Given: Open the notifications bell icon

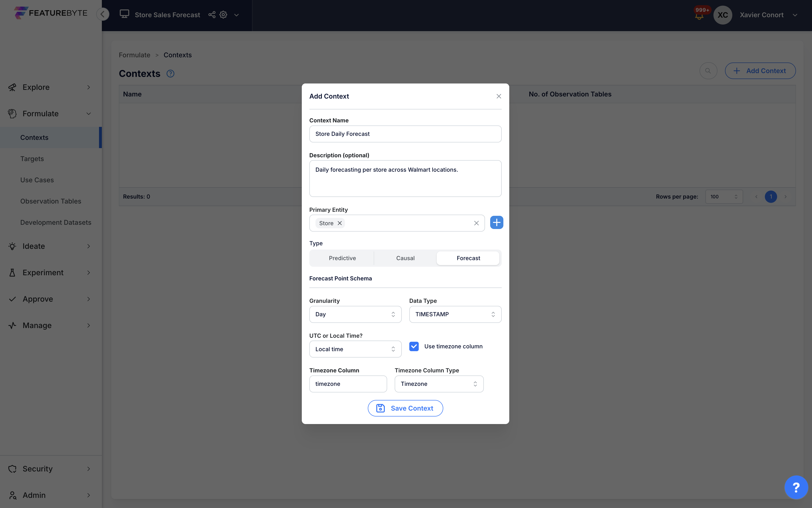Looking at the screenshot, I should 699,16.
